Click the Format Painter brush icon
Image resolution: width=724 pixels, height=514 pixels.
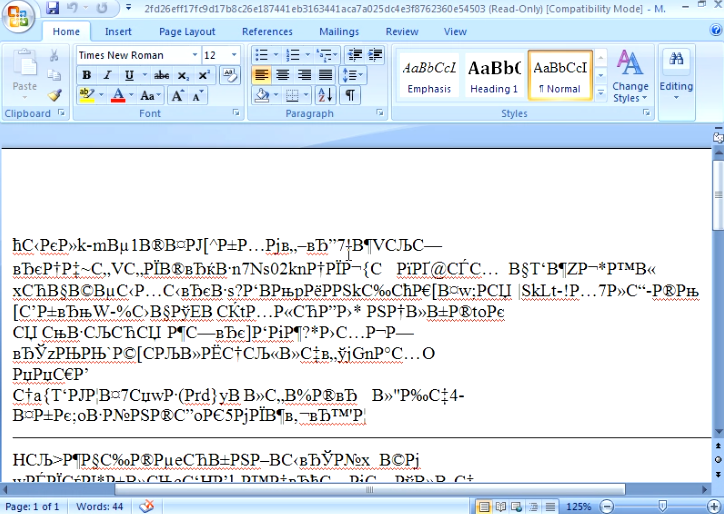point(55,95)
